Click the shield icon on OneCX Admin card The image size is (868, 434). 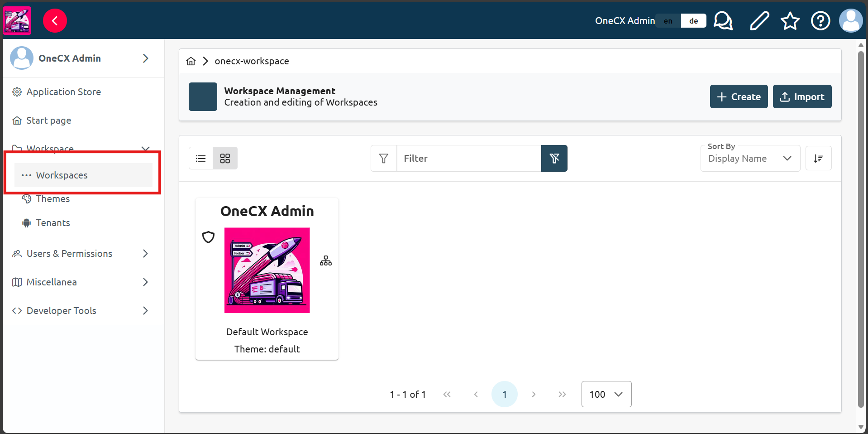pos(208,237)
